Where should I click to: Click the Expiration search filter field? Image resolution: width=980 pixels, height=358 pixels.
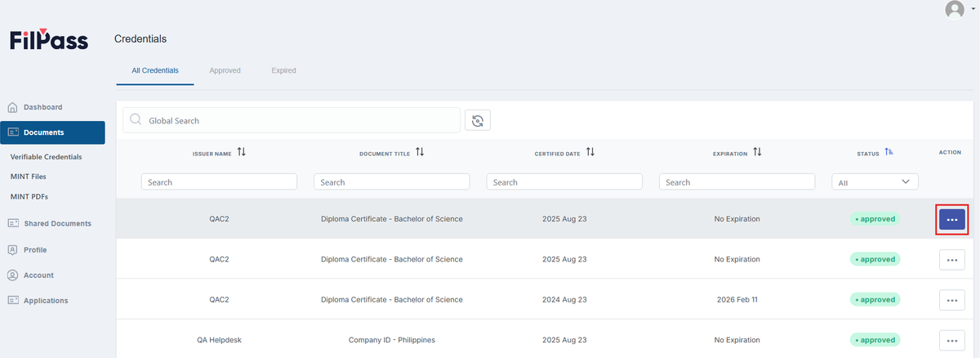tap(737, 182)
